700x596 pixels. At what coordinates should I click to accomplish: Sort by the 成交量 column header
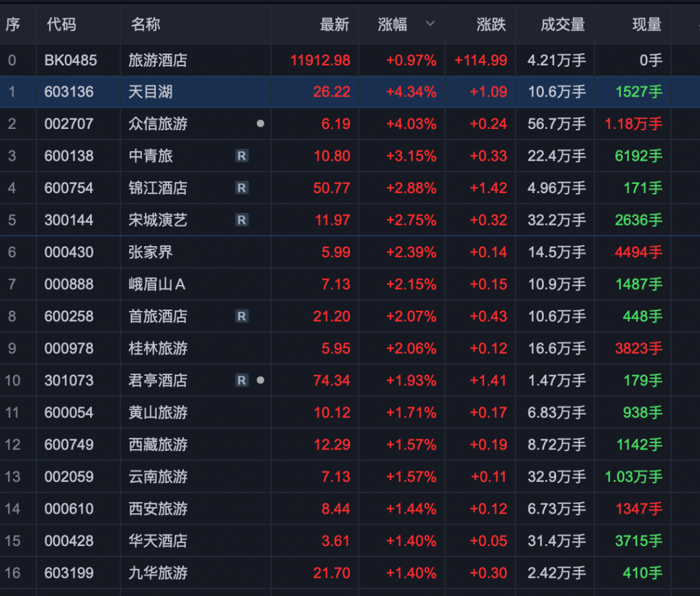click(x=563, y=25)
